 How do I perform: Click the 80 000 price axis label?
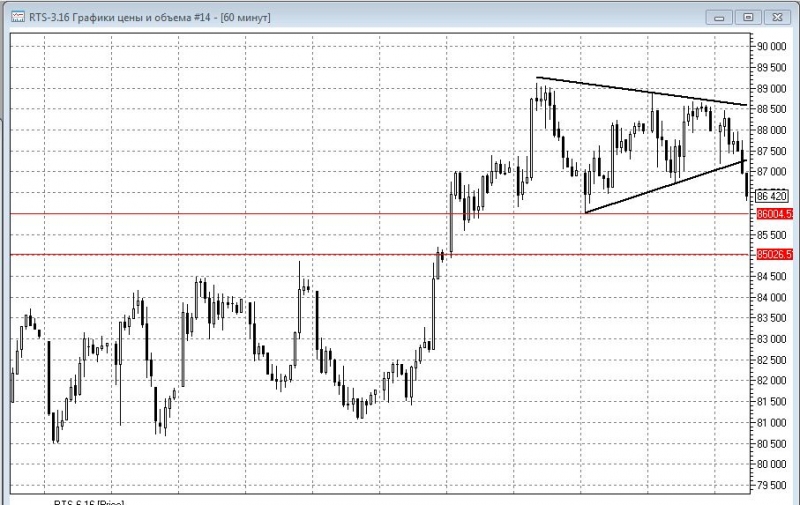click(x=771, y=464)
